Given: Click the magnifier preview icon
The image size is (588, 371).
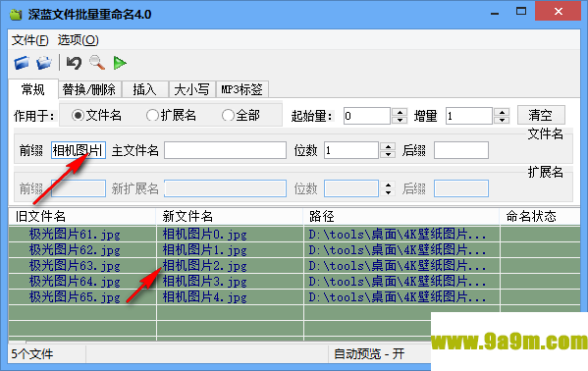Looking at the screenshot, I should pyautogui.click(x=97, y=63).
